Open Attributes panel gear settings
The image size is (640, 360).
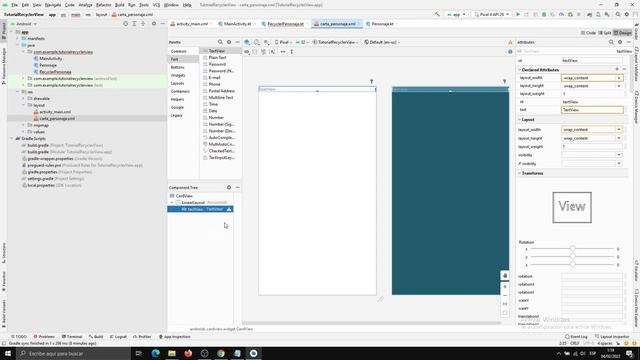click(620, 42)
